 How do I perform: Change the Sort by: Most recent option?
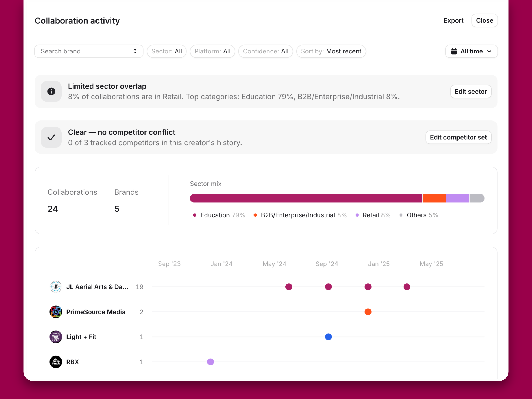(x=331, y=51)
